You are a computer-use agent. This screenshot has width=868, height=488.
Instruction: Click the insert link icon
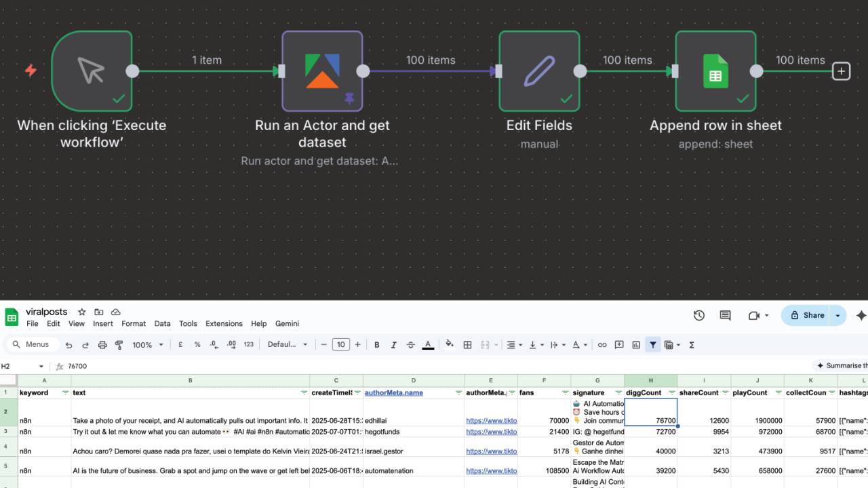[601, 345]
